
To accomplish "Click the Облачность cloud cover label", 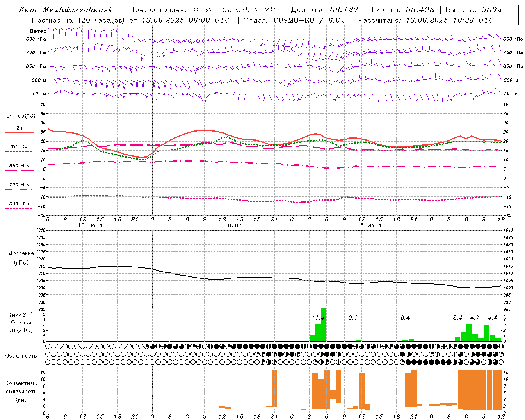I will (21, 356).
